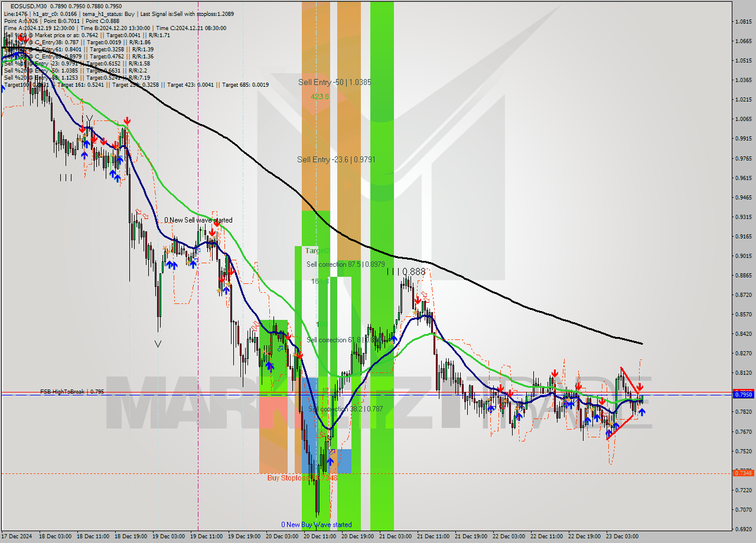
Task: Click the current price tag 0.7950
Action: (x=742, y=394)
